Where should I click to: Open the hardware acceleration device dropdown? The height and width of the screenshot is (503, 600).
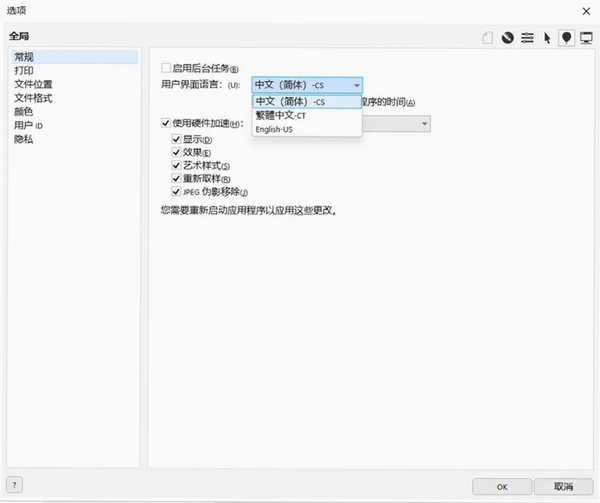click(x=396, y=124)
